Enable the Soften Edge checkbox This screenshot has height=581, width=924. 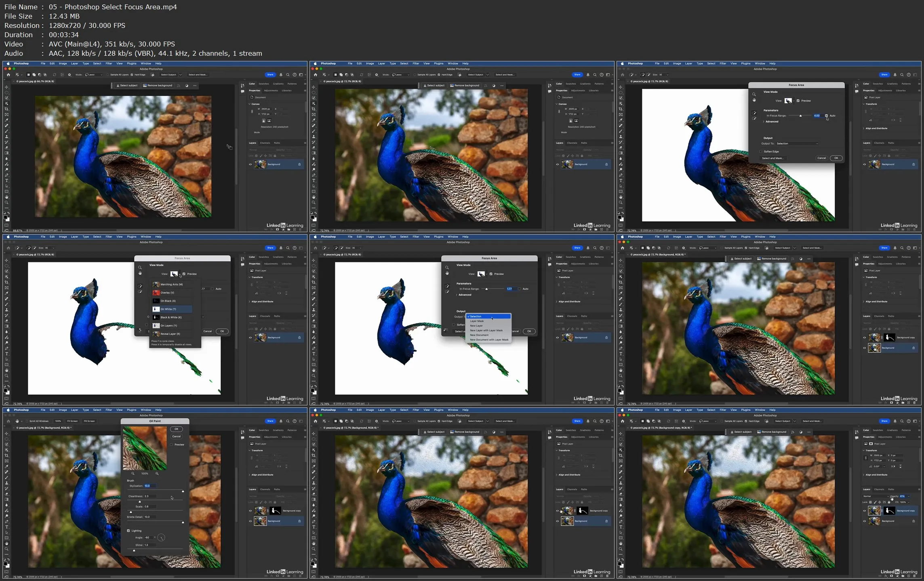(761, 151)
